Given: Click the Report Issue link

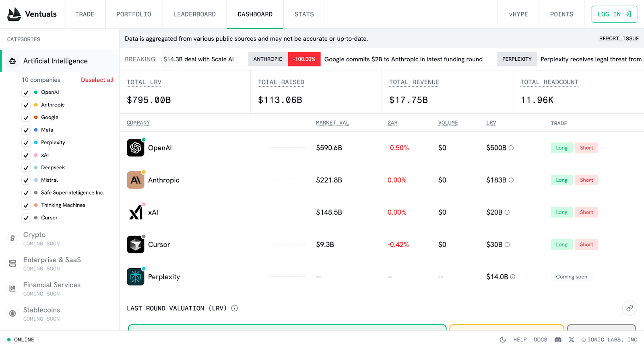Looking at the screenshot, I should [x=619, y=39].
